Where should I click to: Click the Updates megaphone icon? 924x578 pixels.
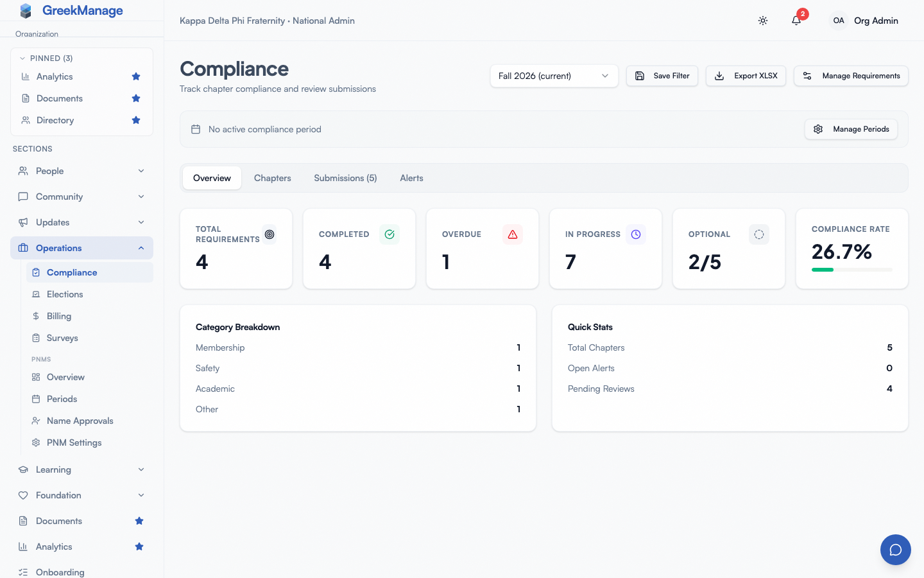[23, 222]
